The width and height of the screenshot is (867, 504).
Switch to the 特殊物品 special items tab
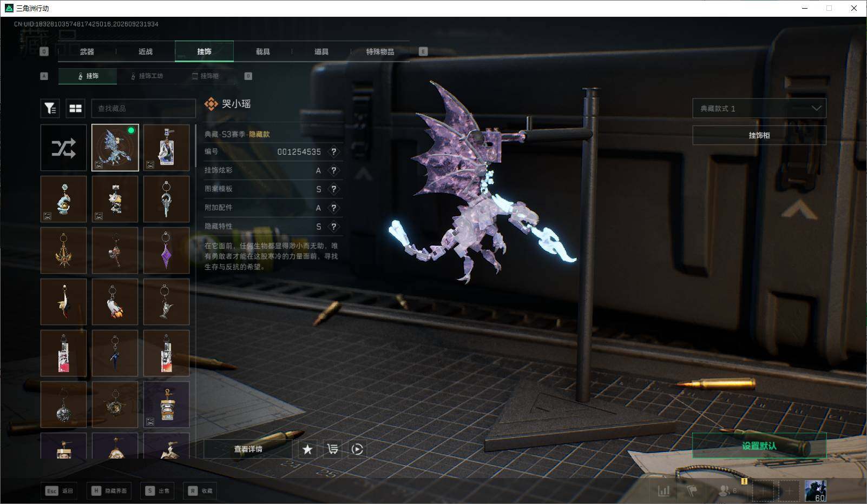380,51
